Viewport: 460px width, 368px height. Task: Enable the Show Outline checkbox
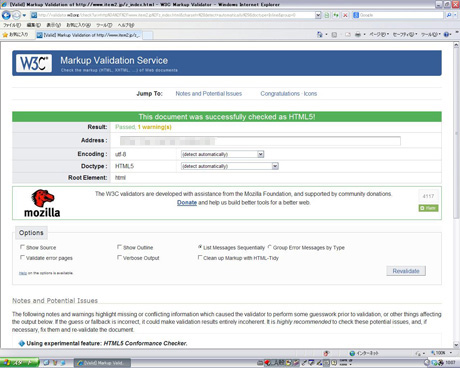click(119, 247)
